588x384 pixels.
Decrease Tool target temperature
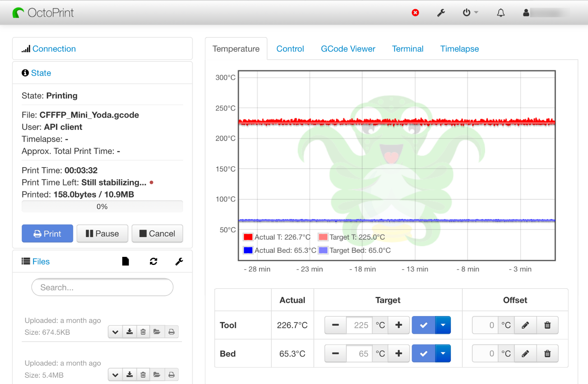coord(336,325)
